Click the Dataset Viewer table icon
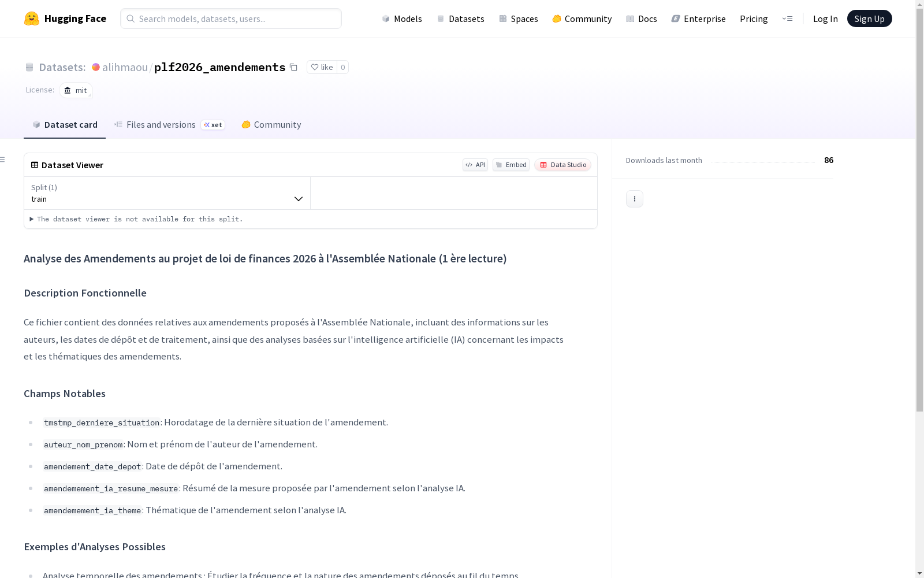Viewport: 924px width, 578px height. 35,165
